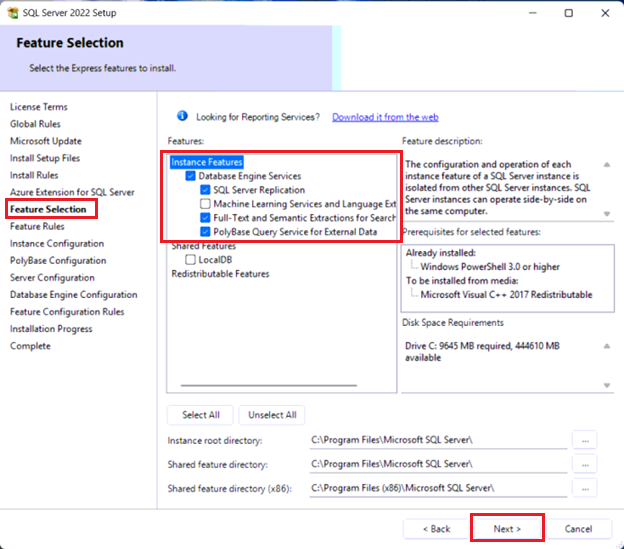Select the Instance Features tree node
Image resolution: width=624 pixels, height=549 pixels.
tap(207, 162)
